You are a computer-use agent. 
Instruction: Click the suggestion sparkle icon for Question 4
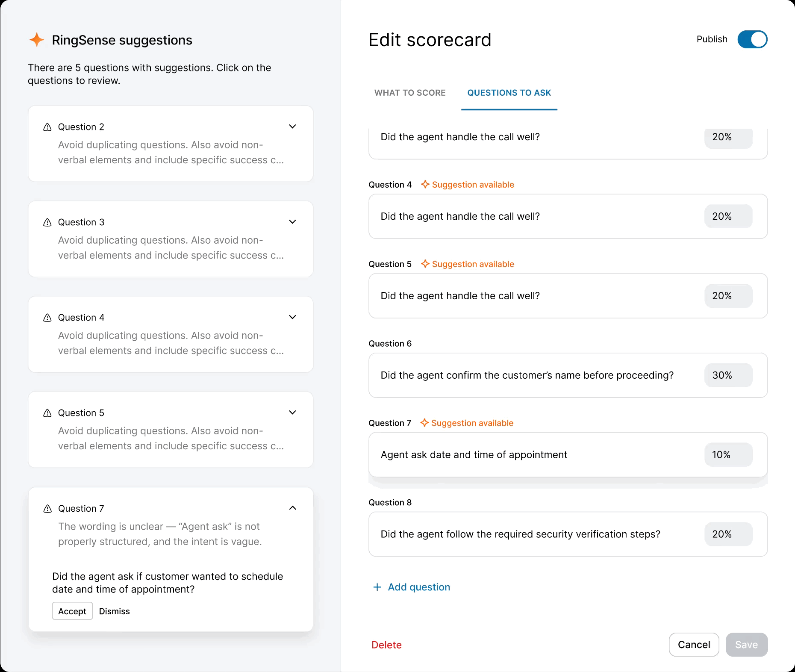(x=425, y=184)
